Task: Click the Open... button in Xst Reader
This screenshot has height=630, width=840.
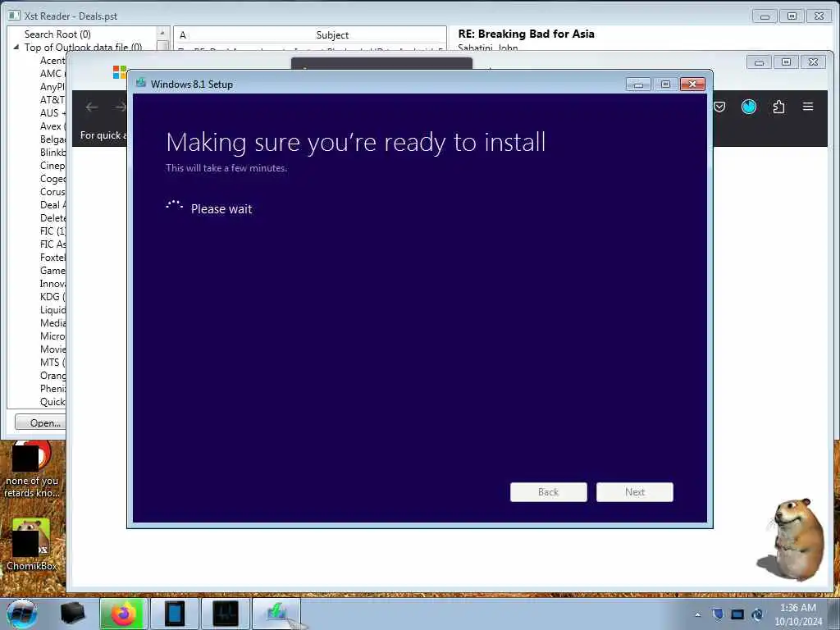Action: (x=41, y=422)
